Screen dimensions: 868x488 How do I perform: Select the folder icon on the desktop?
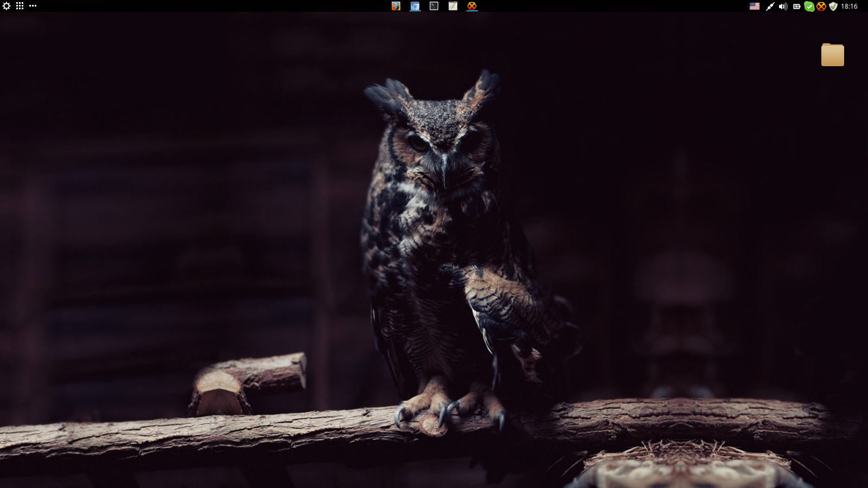(x=832, y=55)
